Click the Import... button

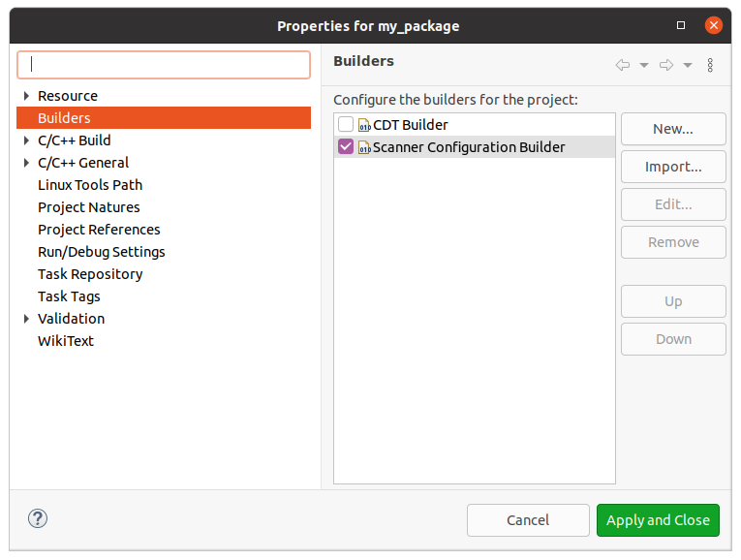[x=673, y=167]
